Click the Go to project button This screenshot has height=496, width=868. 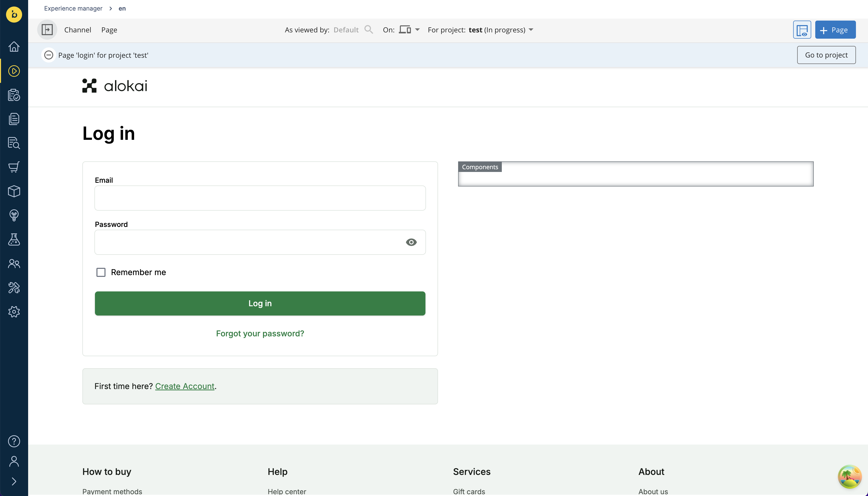[826, 55]
